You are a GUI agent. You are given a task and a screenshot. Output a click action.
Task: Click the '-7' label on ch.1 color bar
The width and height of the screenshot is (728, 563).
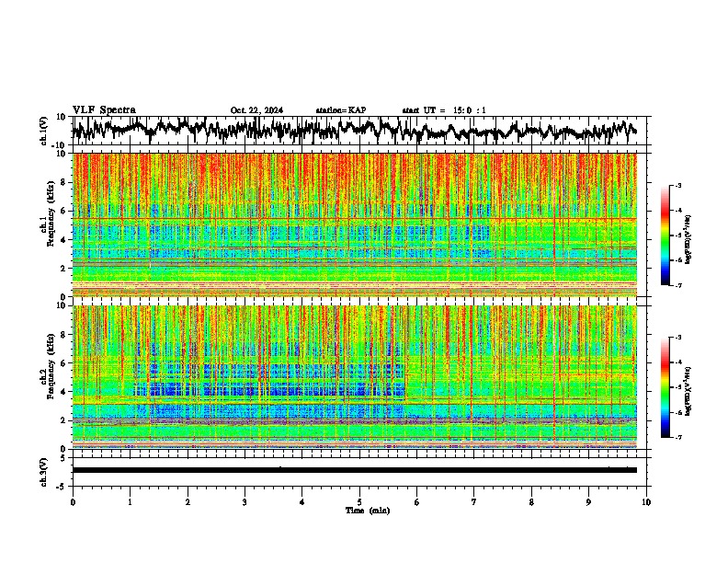[678, 285]
